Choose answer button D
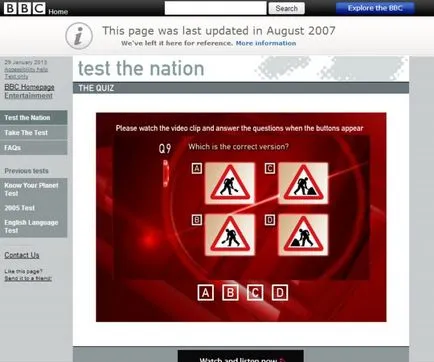 click(x=280, y=293)
